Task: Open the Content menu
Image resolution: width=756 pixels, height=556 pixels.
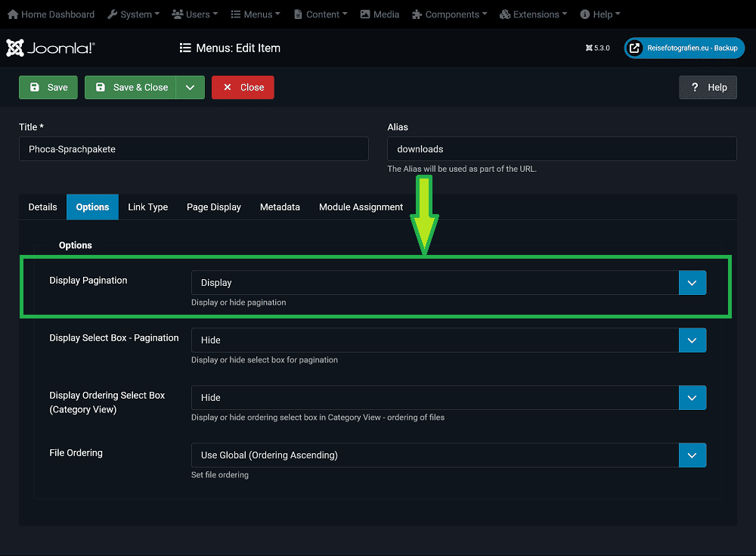Action: point(321,14)
